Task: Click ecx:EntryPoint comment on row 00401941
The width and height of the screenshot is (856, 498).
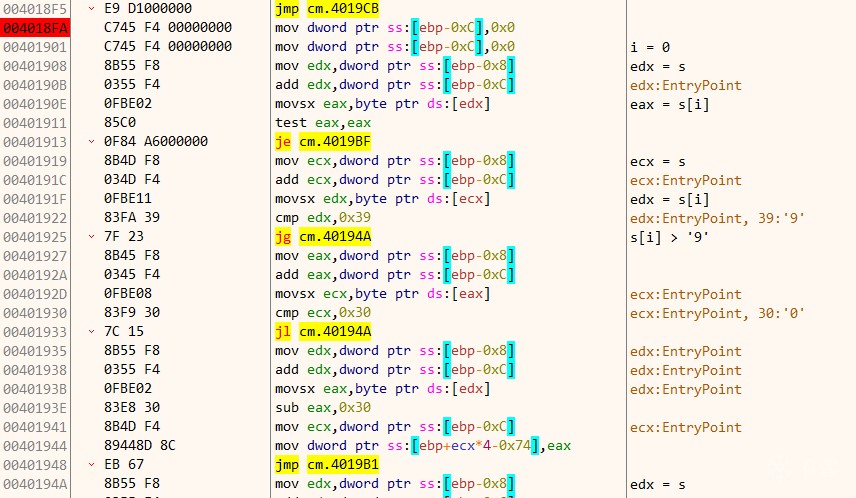Action: point(686,428)
